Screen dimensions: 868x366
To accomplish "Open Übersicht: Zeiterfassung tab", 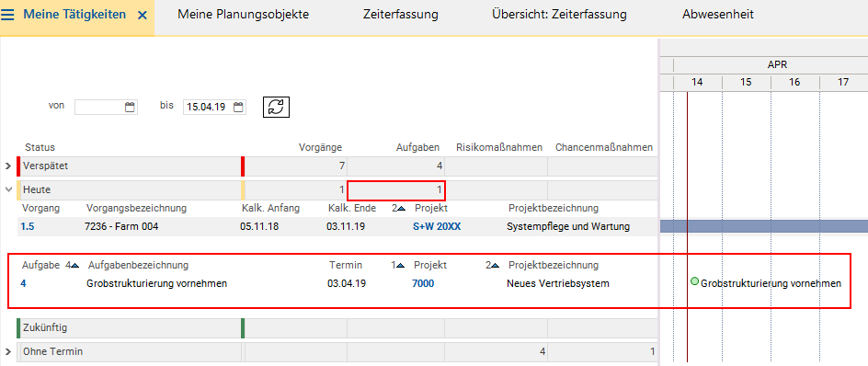I will tap(559, 15).
